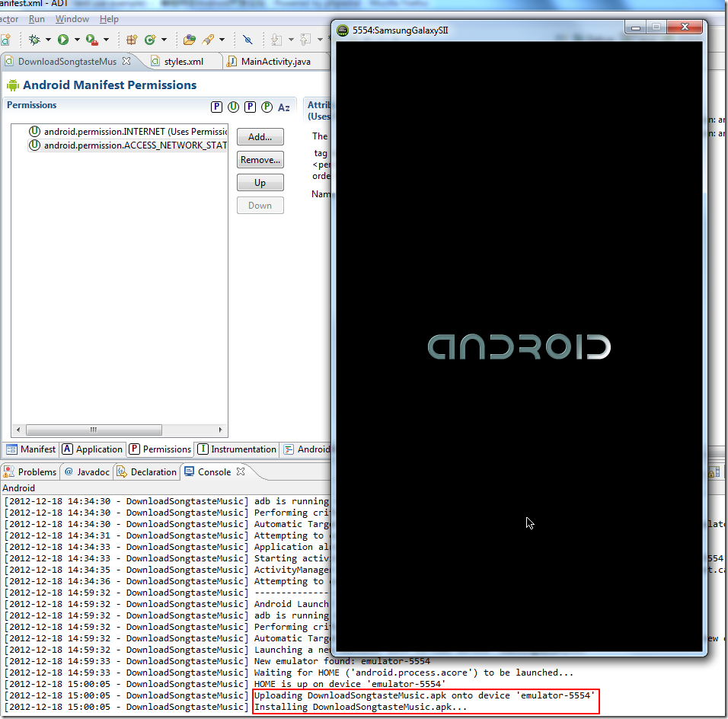This screenshot has width=728, height=719.
Task: Minimize the 5554:SamsungGalaxySII emulator window
Action: click(636, 27)
